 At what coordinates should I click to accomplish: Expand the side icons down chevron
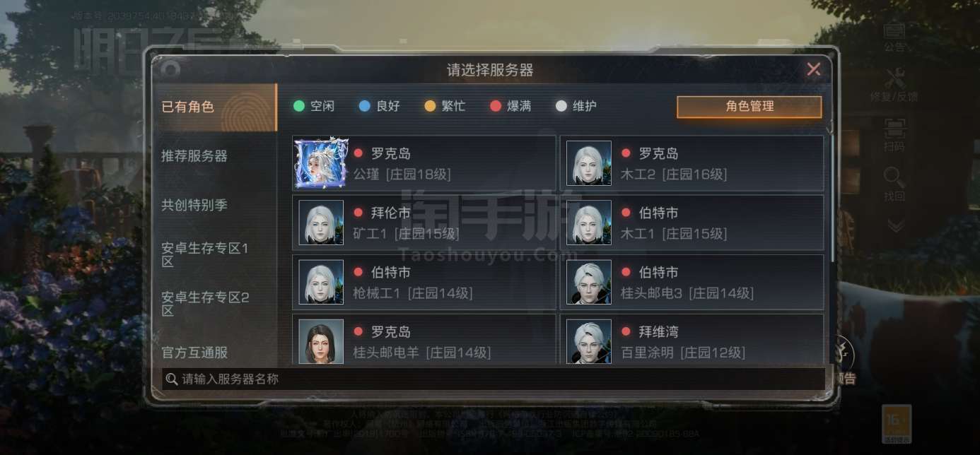[895, 226]
